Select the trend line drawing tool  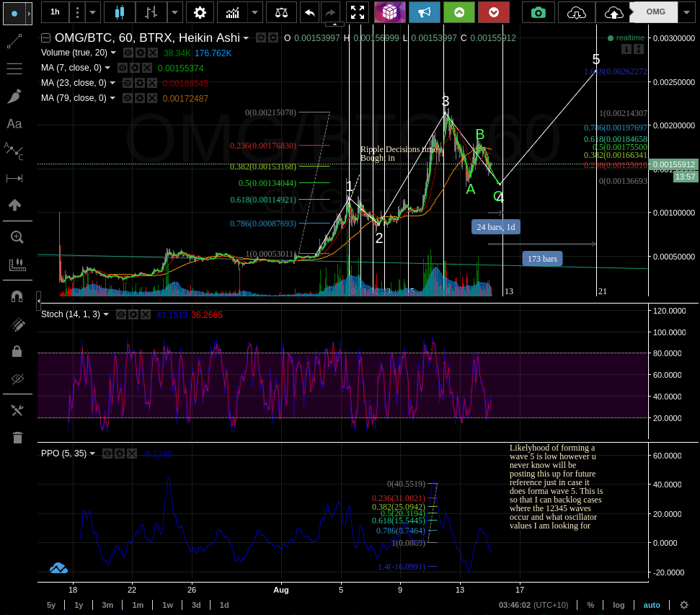pyautogui.click(x=14, y=41)
